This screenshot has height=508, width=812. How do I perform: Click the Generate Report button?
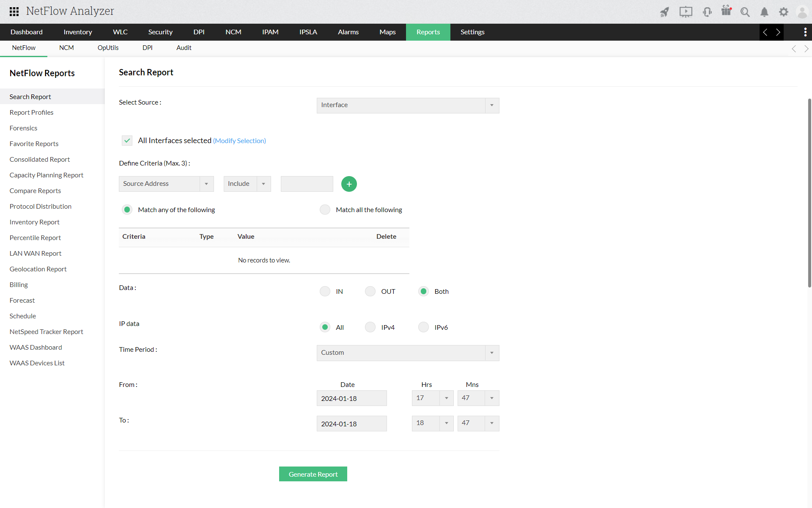point(313,474)
